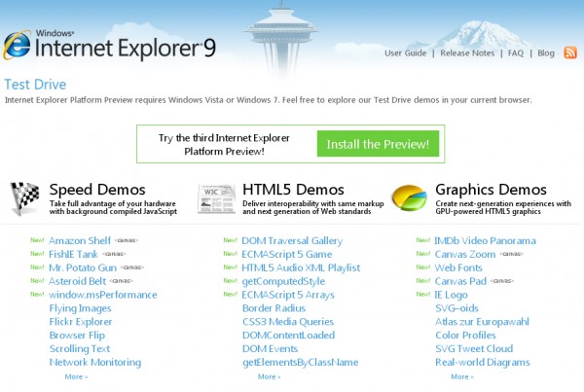Open the DOM Events demo
Screen dimensions: 584x392
[270, 349]
